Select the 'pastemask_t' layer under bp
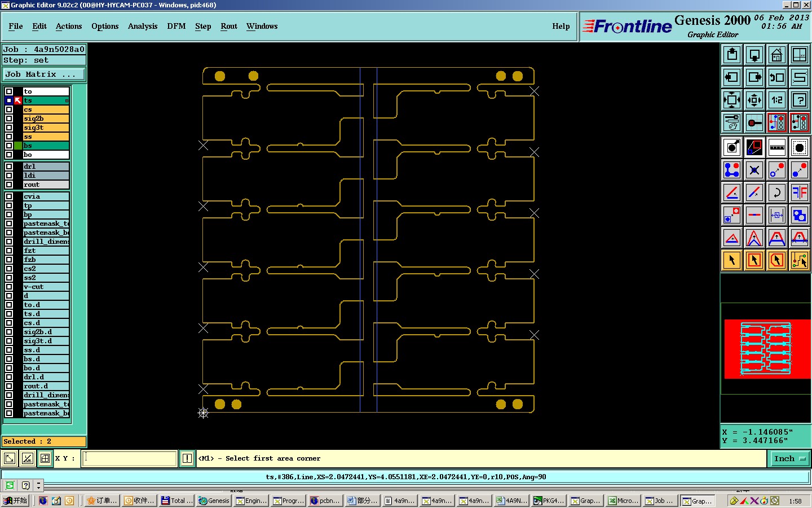This screenshot has height=508, width=812. 46,224
